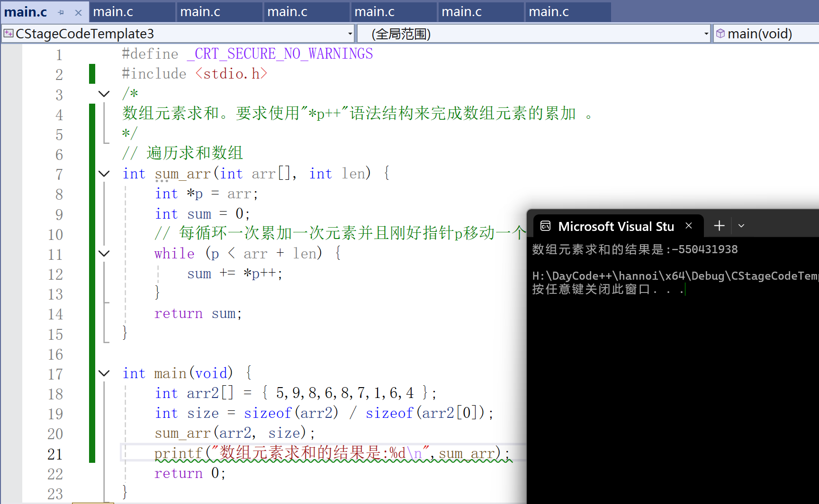Switch to the third main.c tab
Screen dimensions: 819x504
219,12
